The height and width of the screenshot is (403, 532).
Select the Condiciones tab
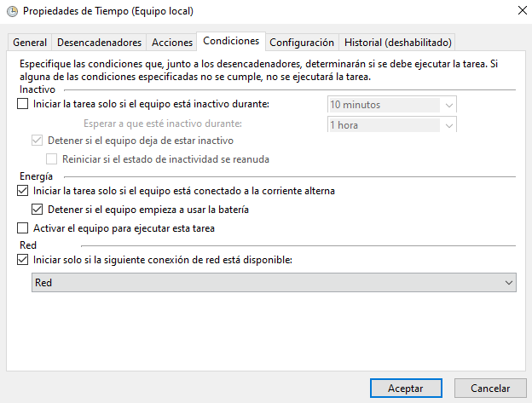click(231, 41)
